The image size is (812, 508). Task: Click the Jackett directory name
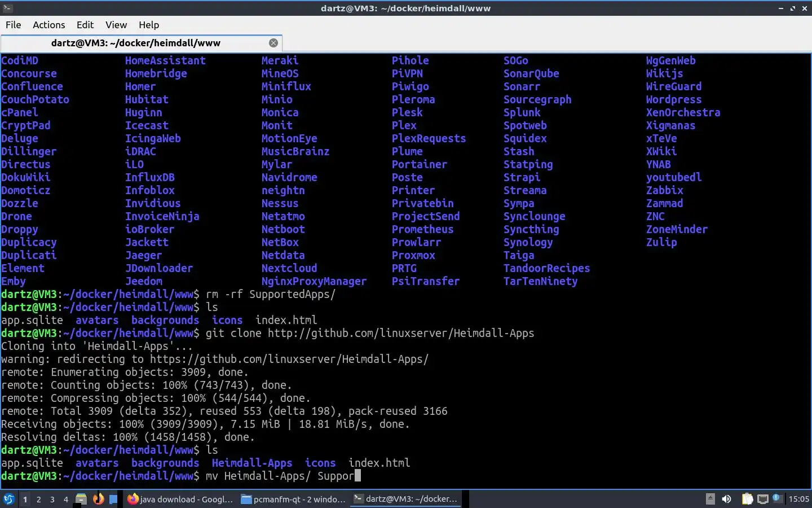(147, 242)
